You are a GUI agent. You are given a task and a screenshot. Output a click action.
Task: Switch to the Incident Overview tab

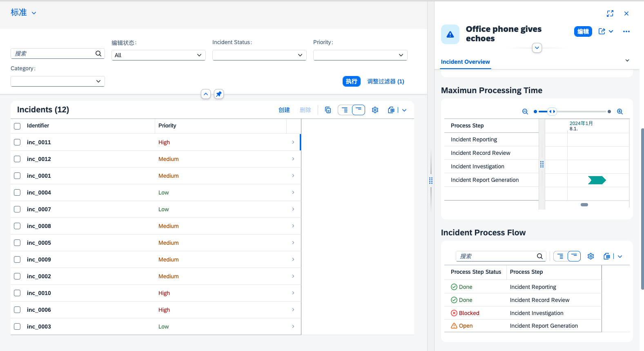click(465, 62)
